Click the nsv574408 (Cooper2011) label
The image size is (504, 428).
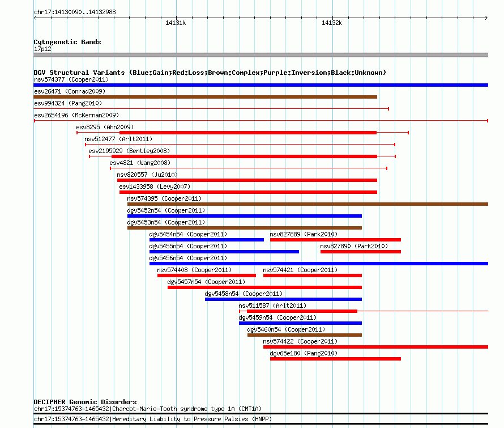pyautogui.click(x=194, y=270)
